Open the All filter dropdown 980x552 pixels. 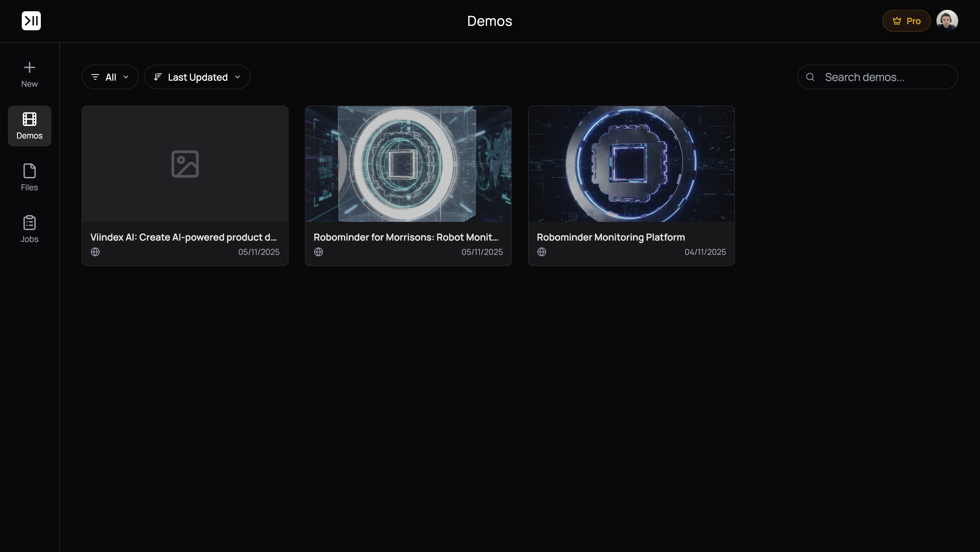tap(110, 77)
